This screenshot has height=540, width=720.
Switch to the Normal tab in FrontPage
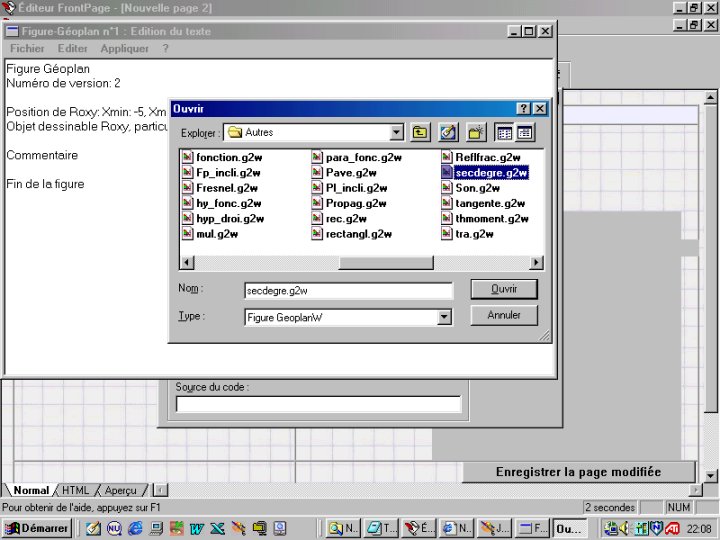31,490
